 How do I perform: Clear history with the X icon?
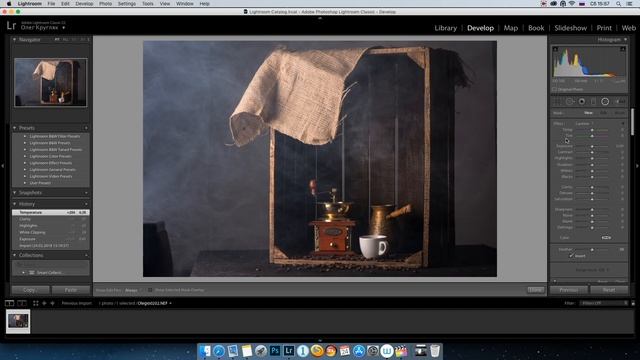[86, 204]
